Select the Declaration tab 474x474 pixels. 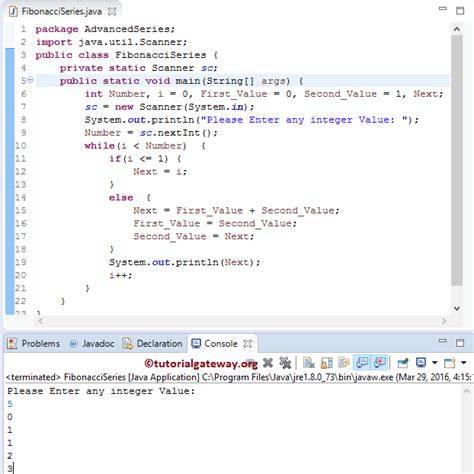tap(153, 344)
